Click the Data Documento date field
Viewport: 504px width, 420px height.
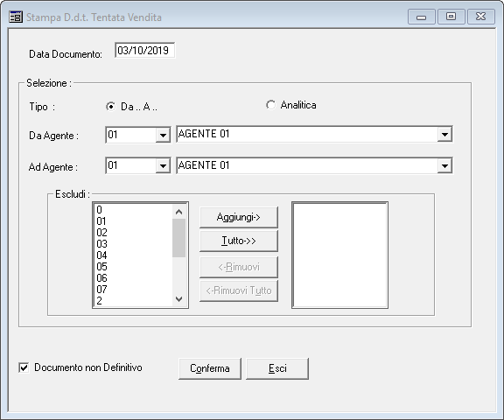click(x=145, y=51)
